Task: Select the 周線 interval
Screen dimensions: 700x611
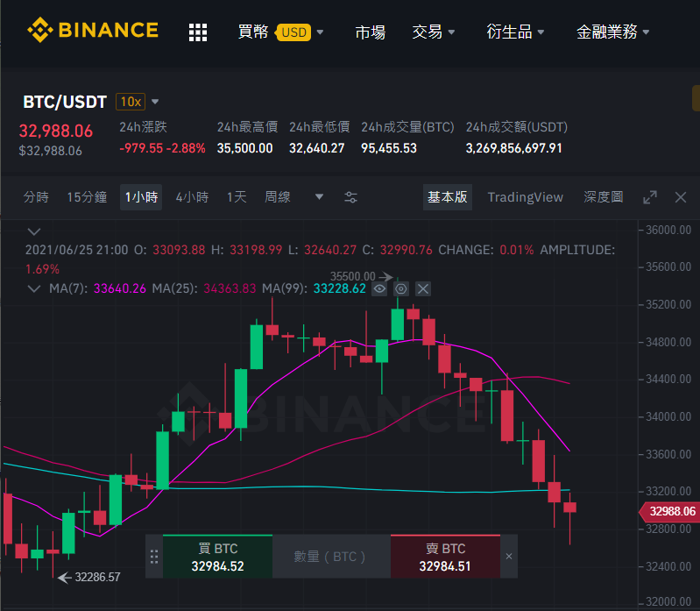Action: 278,197
